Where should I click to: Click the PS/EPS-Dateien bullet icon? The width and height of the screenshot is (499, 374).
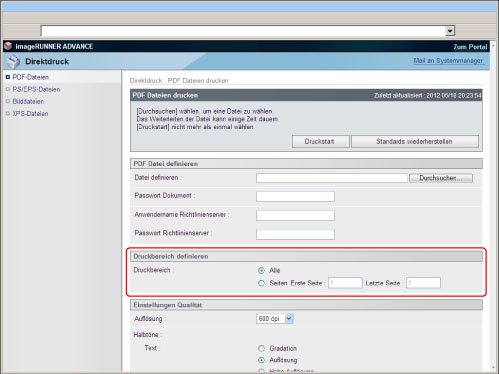click(x=8, y=89)
